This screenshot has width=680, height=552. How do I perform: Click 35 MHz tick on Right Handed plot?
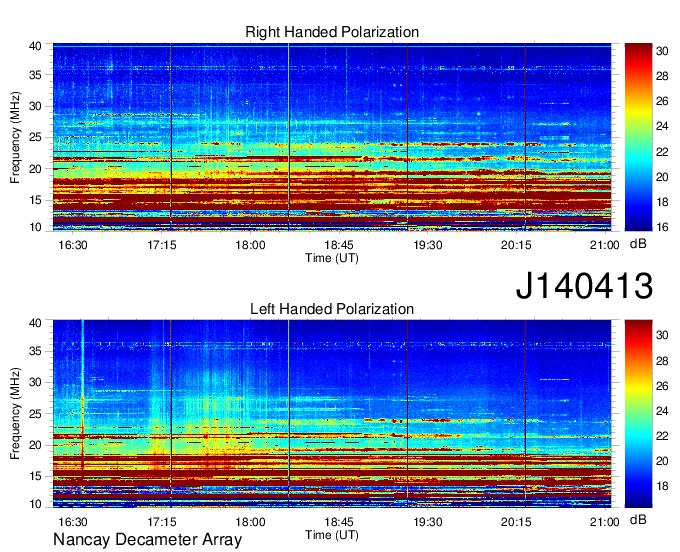[x=35, y=75]
